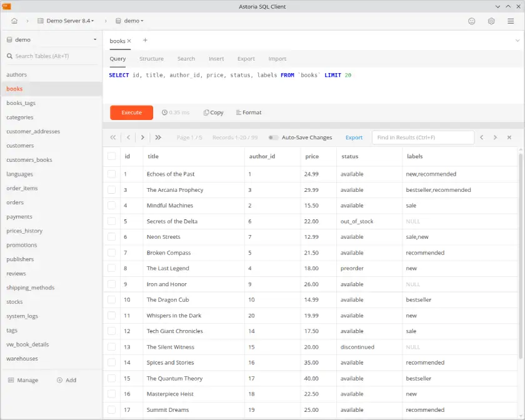The height and width of the screenshot is (420, 525).
Task: Format the SQL query
Action: (x=249, y=112)
